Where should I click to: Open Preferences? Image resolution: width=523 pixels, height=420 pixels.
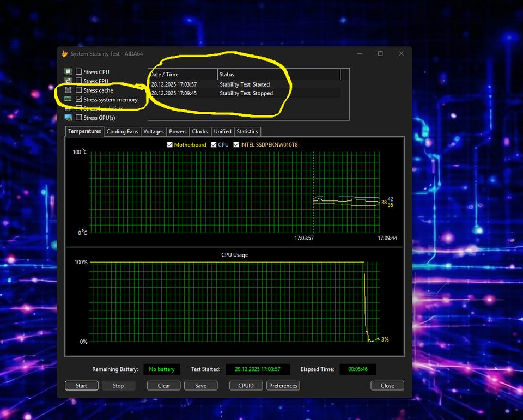click(x=283, y=386)
